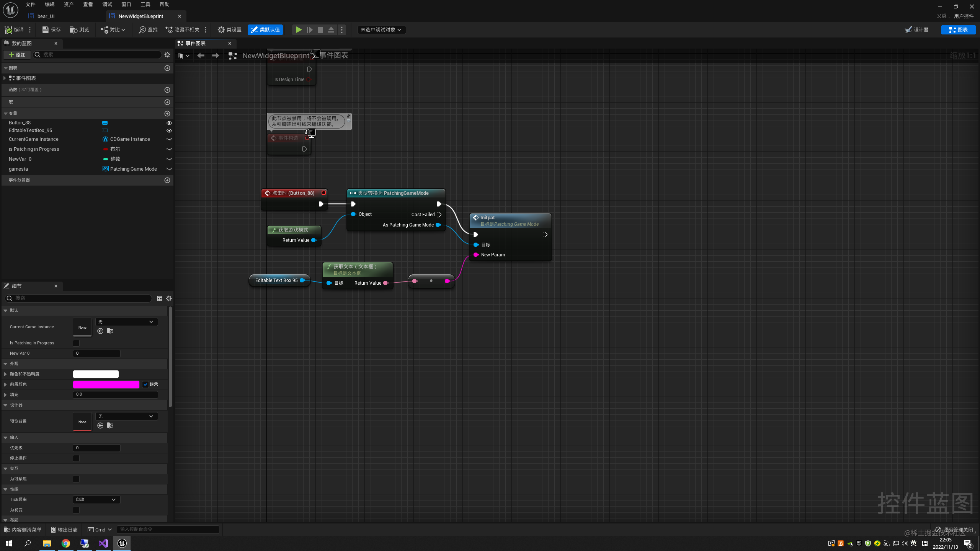Viewport: 980px width, 551px height.
Task: Switch to 设计器 designer mode
Action: 916,29
